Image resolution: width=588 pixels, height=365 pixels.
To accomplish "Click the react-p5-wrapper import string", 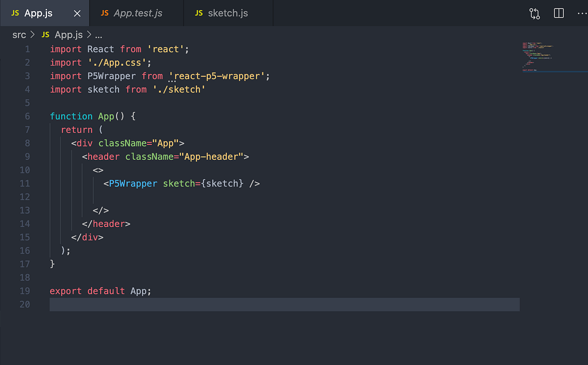I will coord(219,76).
